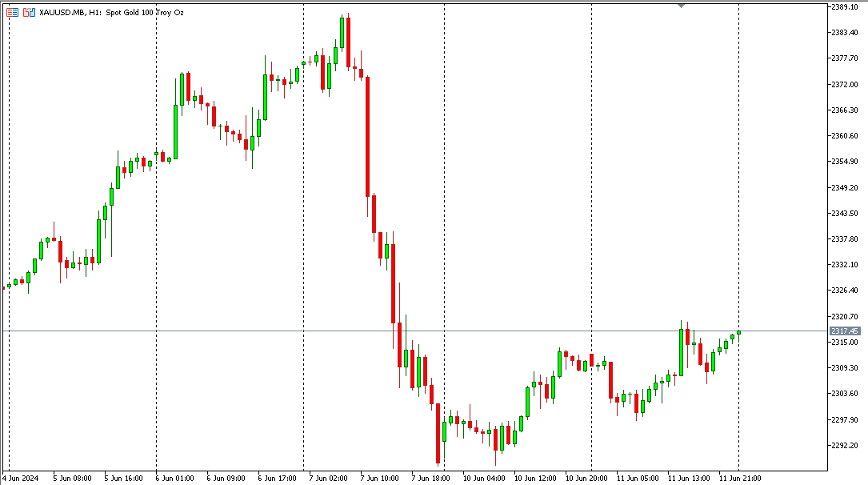The width and height of the screenshot is (868, 485).
Task: Click the chart title XAUUSD.MB, H1 text
Action: click(x=70, y=12)
